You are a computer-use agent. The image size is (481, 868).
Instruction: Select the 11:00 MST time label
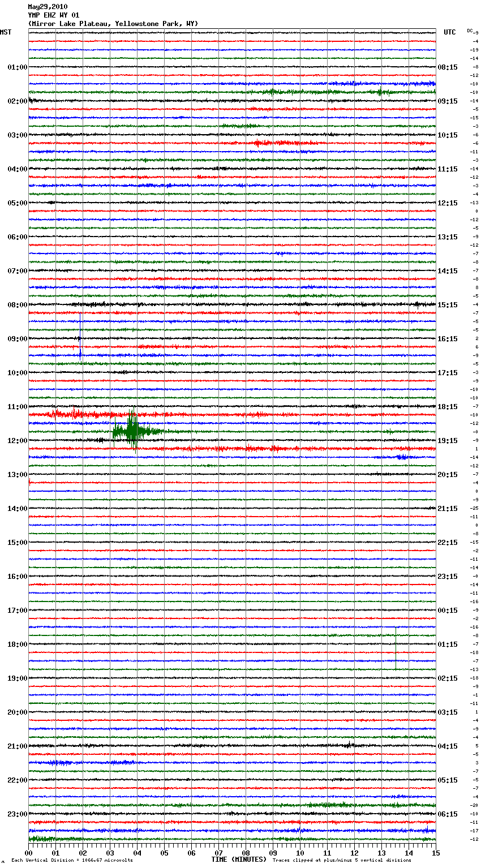(17, 407)
